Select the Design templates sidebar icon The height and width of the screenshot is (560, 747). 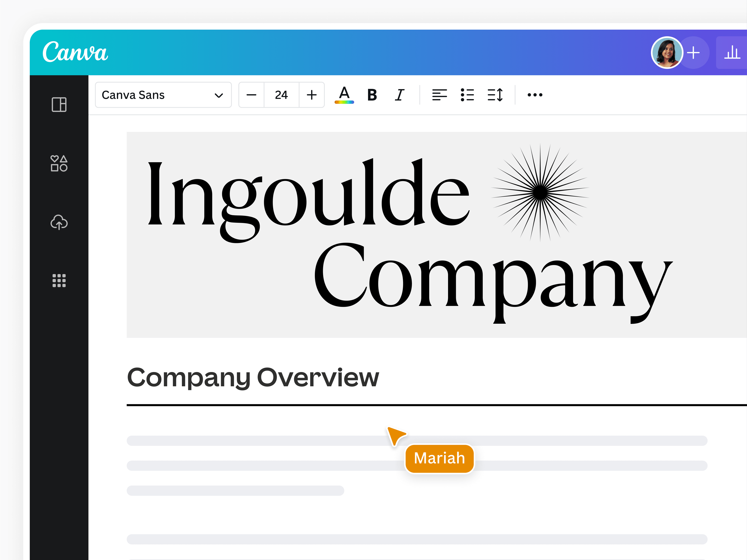pos(59,105)
